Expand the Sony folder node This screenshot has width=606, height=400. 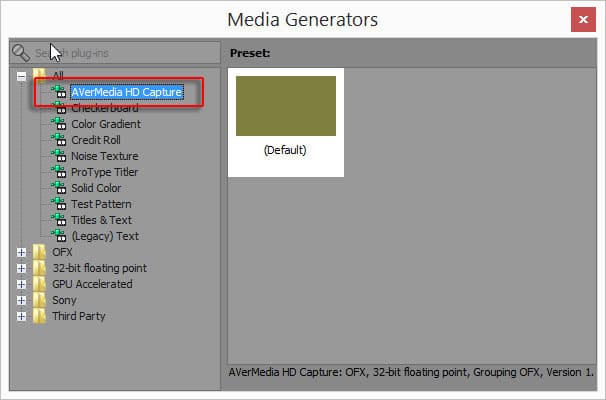(x=22, y=300)
